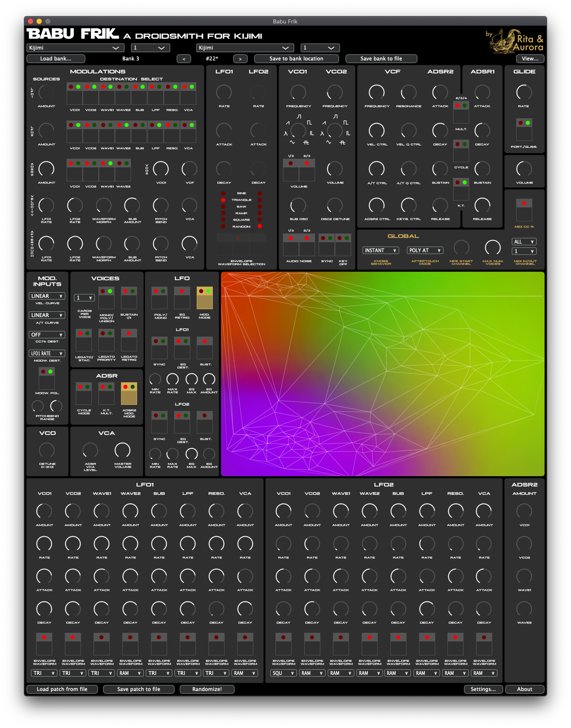Click the Rita & Aurora logo
The width and height of the screenshot is (571, 728).
[515, 41]
